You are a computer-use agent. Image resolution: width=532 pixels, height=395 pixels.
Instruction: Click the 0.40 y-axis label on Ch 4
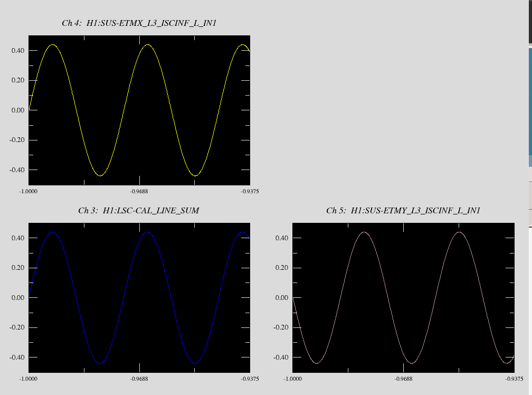[17, 51]
